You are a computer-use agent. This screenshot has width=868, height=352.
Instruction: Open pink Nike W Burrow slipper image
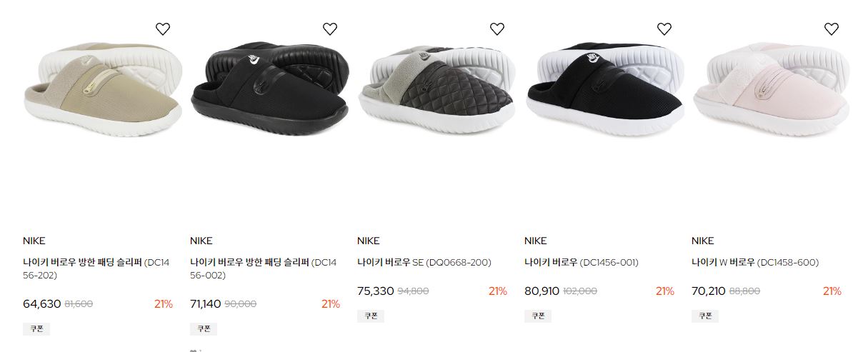pyautogui.click(x=772, y=89)
